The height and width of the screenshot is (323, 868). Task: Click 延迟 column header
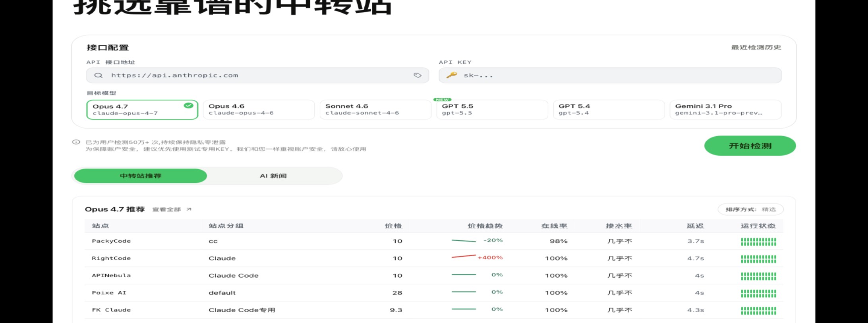(695, 226)
